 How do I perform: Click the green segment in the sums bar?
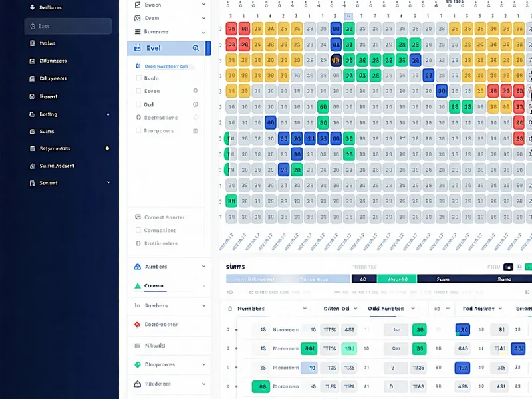tap(397, 279)
